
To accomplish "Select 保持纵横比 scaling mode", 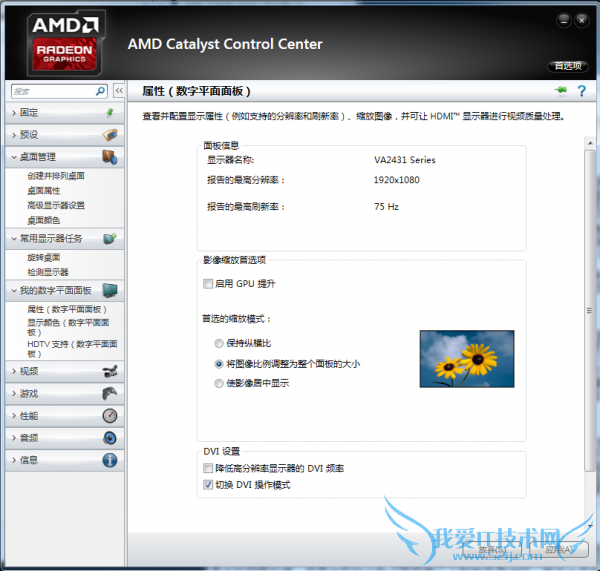I will click(219, 343).
